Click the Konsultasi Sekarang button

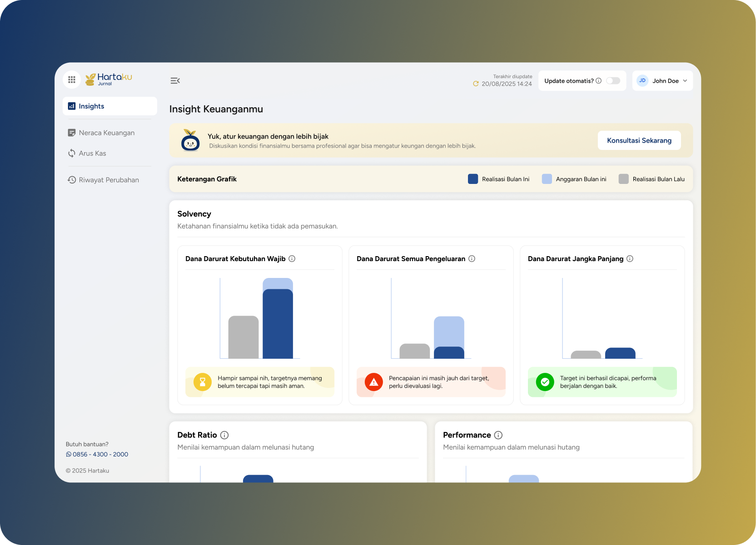point(639,141)
